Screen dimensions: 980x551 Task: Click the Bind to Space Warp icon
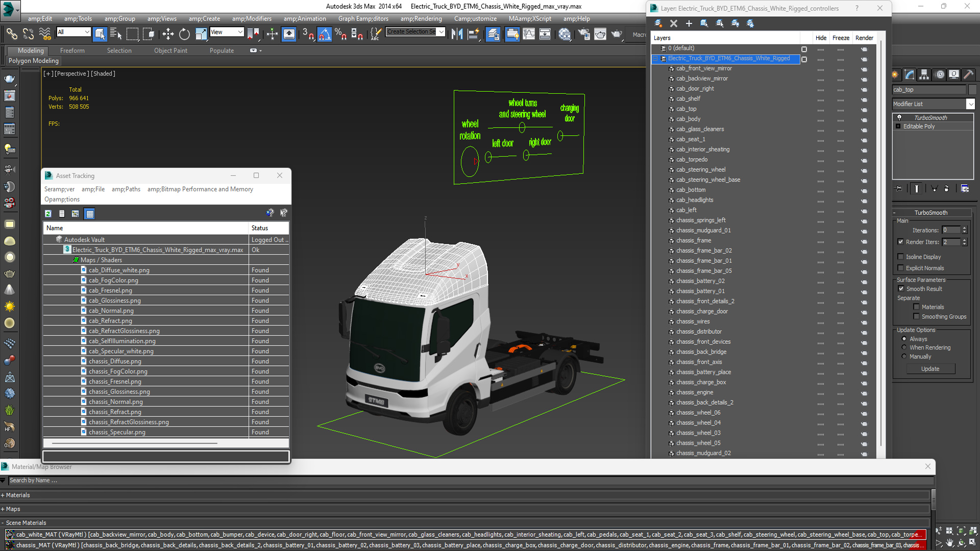(x=45, y=34)
